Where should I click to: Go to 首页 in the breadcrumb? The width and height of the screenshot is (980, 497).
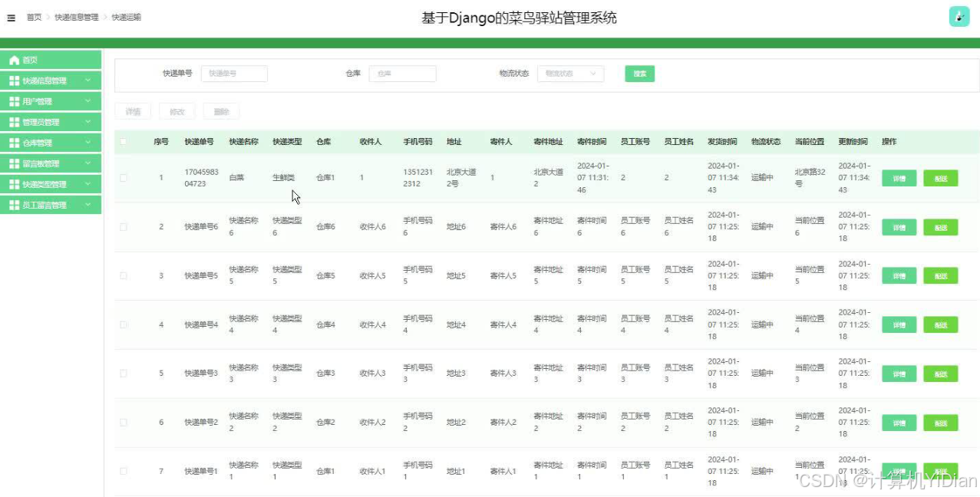point(34,17)
